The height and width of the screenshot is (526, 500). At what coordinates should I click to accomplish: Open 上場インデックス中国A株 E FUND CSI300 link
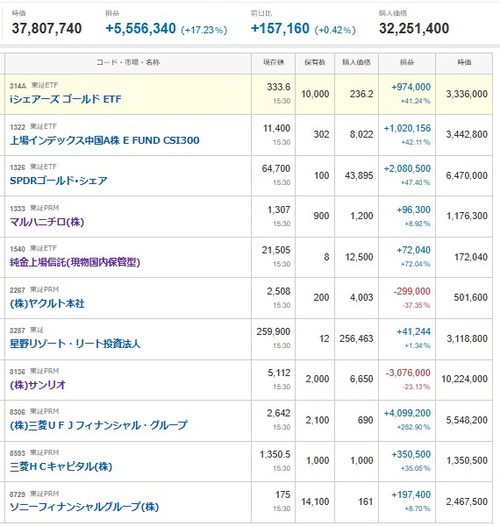104,140
